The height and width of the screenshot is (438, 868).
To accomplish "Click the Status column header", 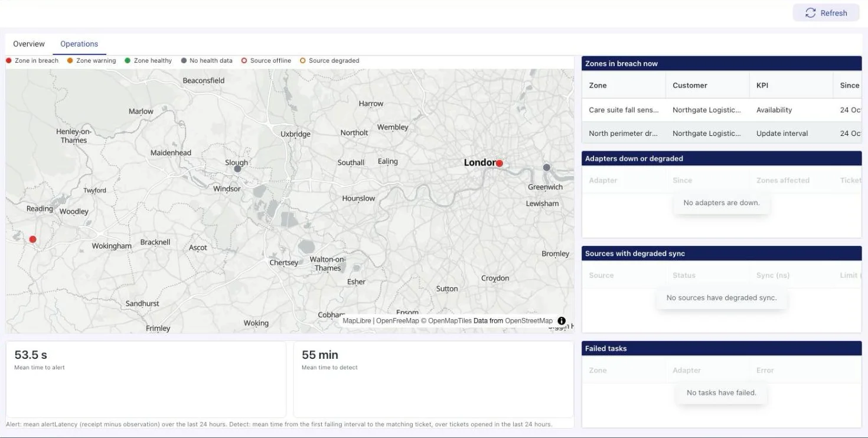I will pyautogui.click(x=684, y=275).
